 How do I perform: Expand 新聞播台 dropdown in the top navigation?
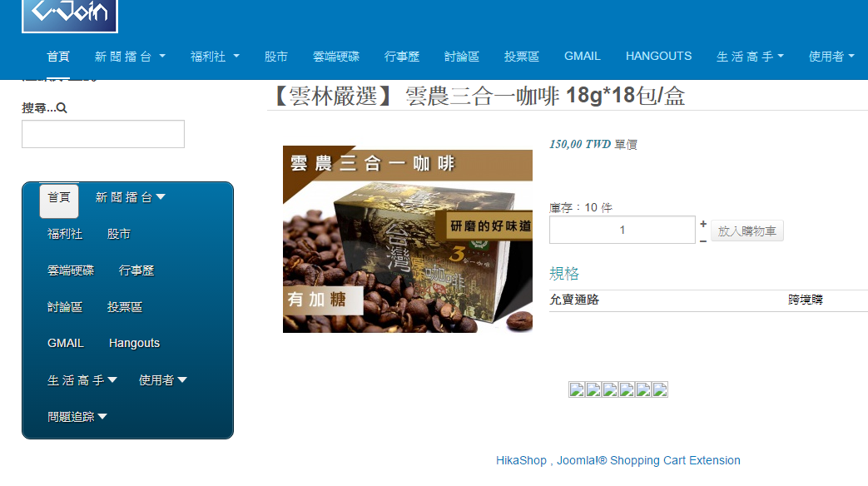[x=130, y=57]
